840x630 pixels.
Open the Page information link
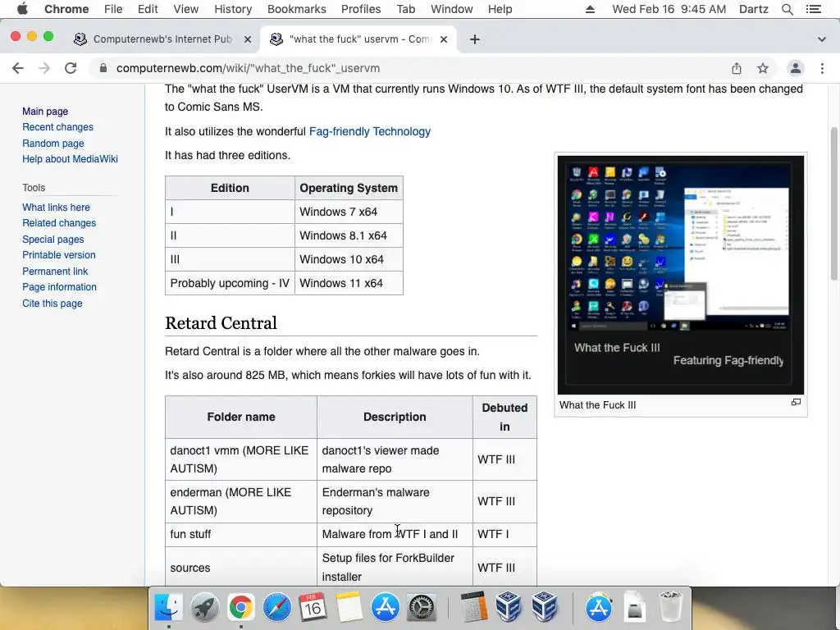point(59,287)
